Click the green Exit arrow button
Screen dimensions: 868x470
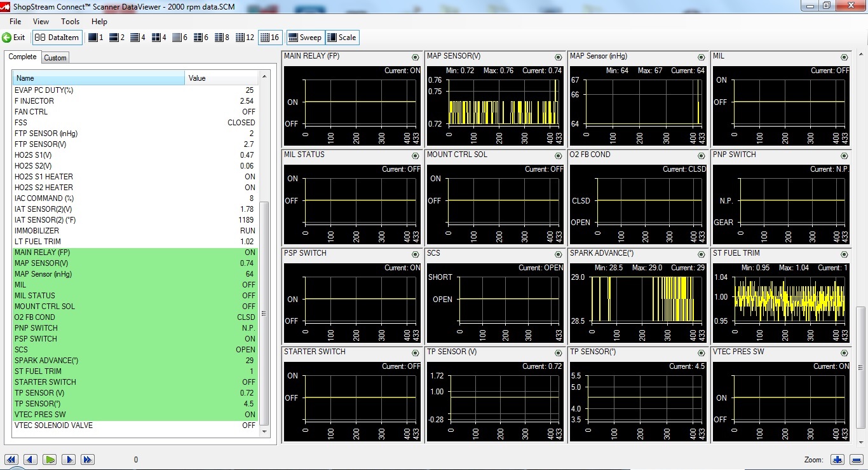pyautogui.click(x=13, y=38)
